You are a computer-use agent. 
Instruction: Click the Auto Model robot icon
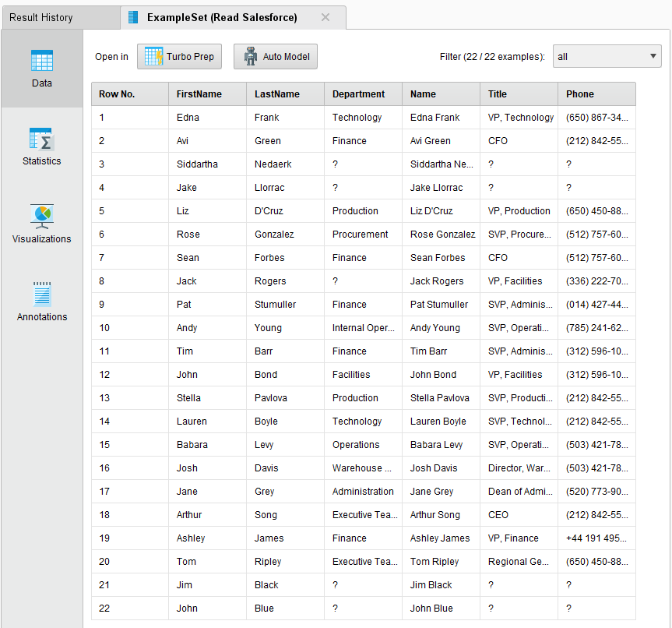pos(252,56)
